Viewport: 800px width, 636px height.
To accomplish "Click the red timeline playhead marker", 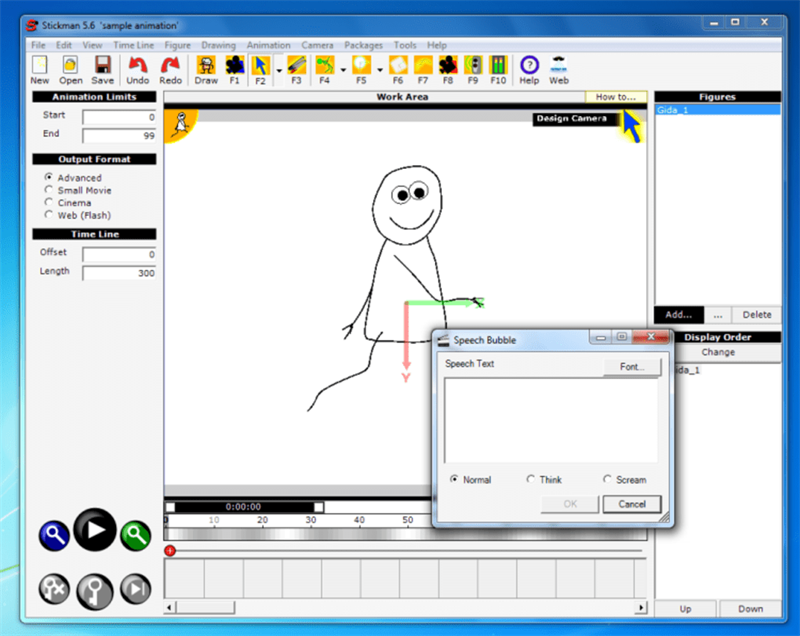I will tap(170, 550).
